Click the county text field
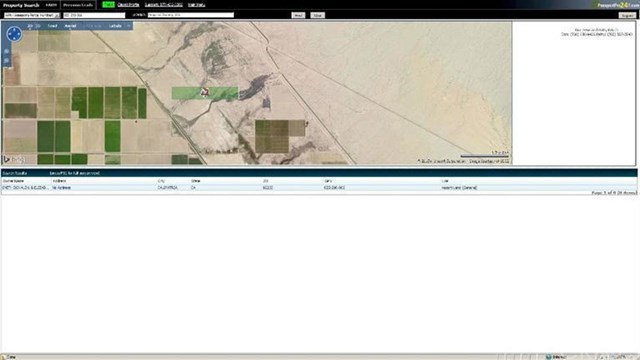 (x=191, y=15)
